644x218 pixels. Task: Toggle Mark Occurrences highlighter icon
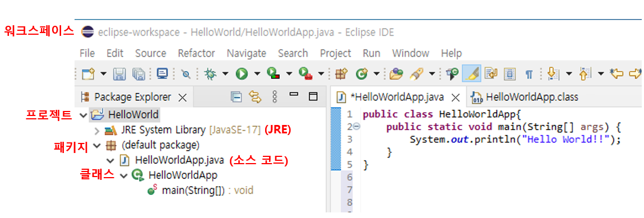pyautogui.click(x=471, y=74)
